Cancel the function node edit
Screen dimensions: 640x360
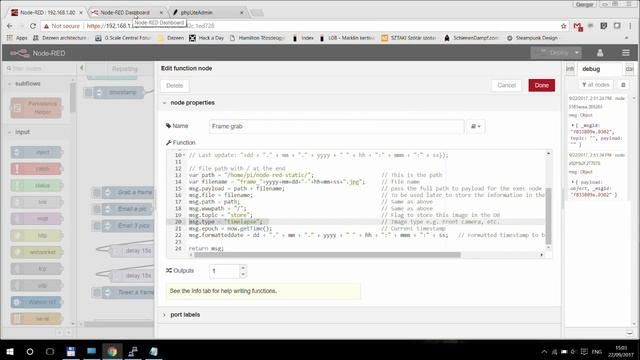coord(506,85)
